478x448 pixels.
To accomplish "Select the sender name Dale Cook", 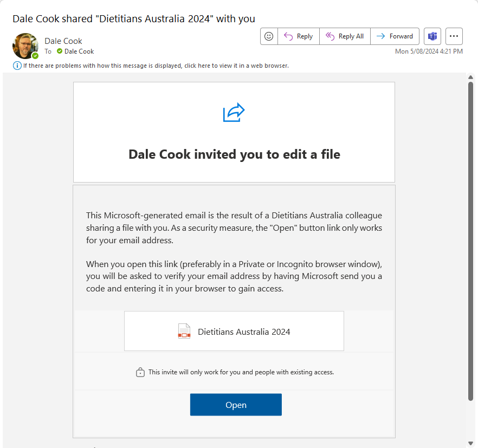I will pyautogui.click(x=63, y=41).
